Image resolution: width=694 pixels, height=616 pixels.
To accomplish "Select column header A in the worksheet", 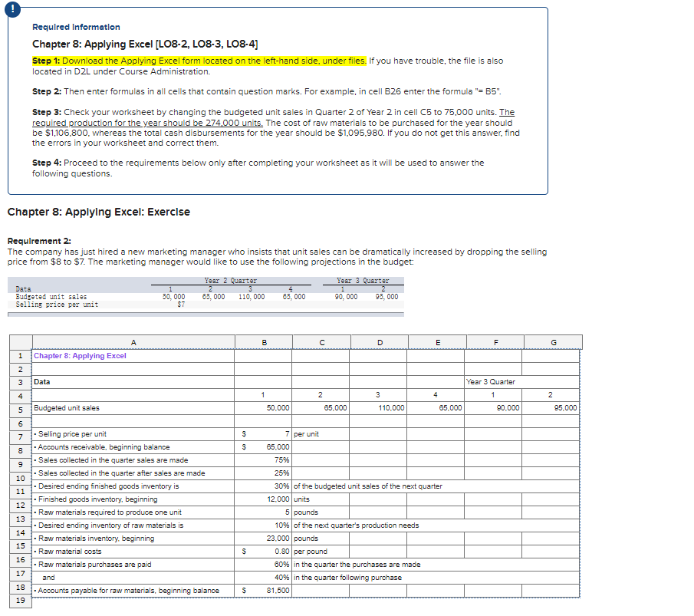I will 133,343.
